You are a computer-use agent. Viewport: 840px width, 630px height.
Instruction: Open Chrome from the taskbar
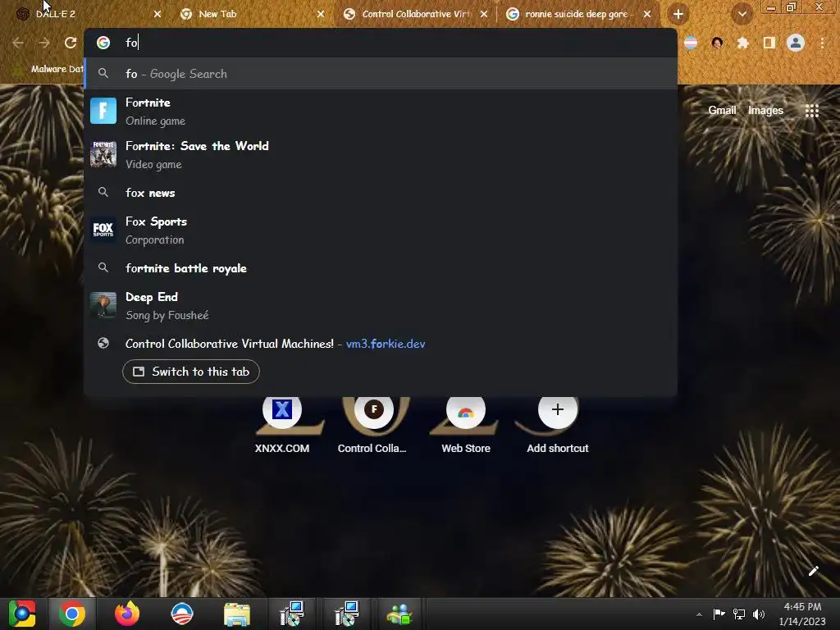click(x=72, y=614)
